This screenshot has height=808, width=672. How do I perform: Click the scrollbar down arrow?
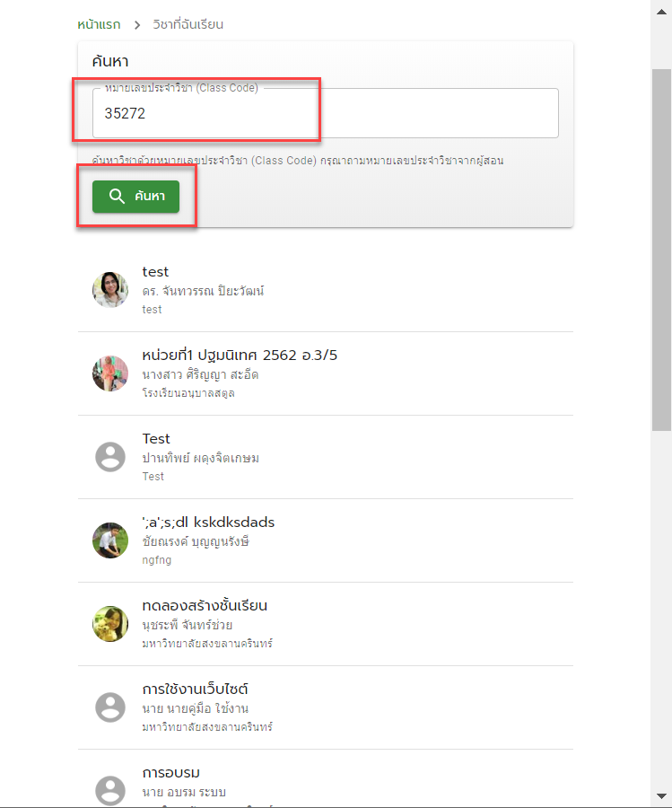coord(662,796)
